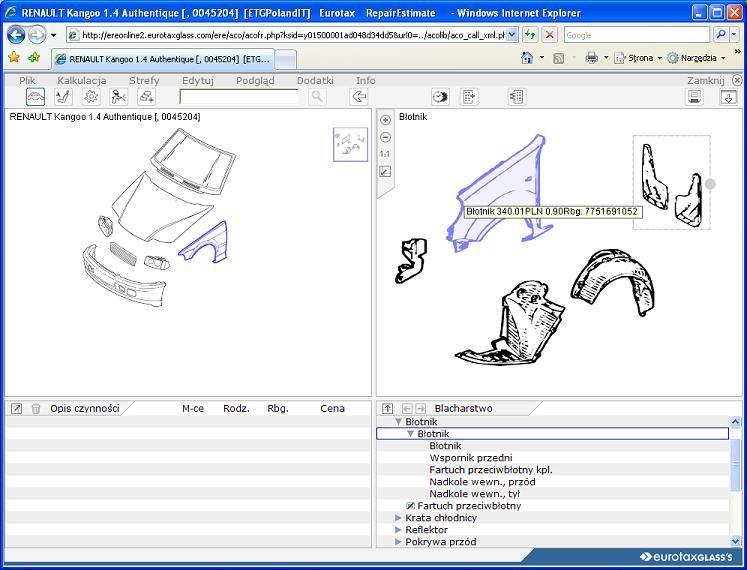Select the car body zone icon
The width and height of the screenshot is (747, 570).
(36, 97)
